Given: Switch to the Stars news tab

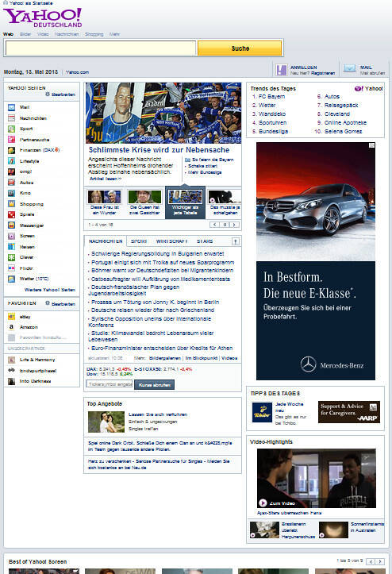Looking at the screenshot, I should click(205, 241).
